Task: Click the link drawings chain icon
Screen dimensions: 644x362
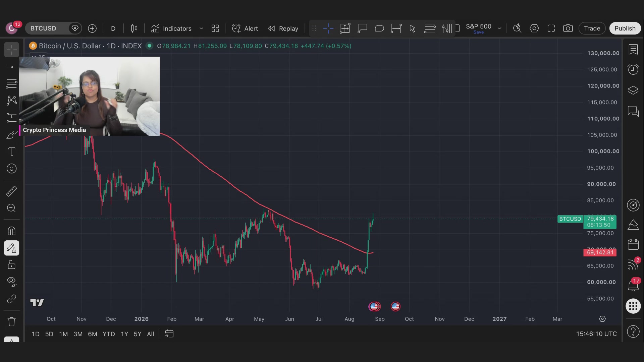Action: (x=12, y=299)
